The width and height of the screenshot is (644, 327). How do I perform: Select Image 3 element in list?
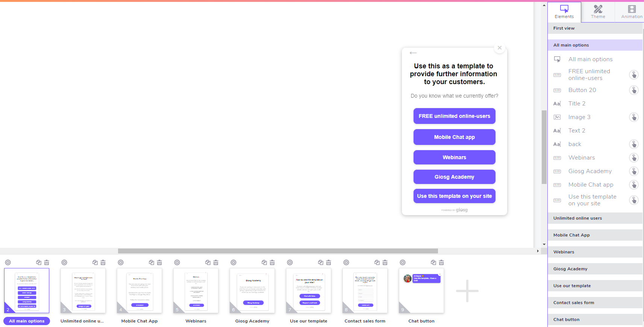point(579,117)
